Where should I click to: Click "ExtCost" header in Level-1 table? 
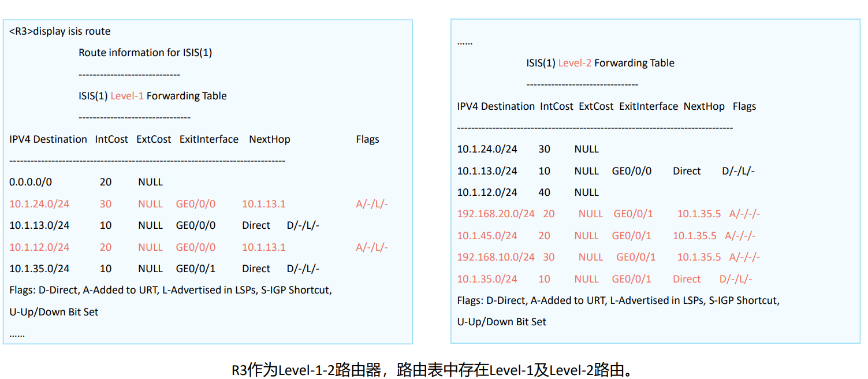click(154, 139)
